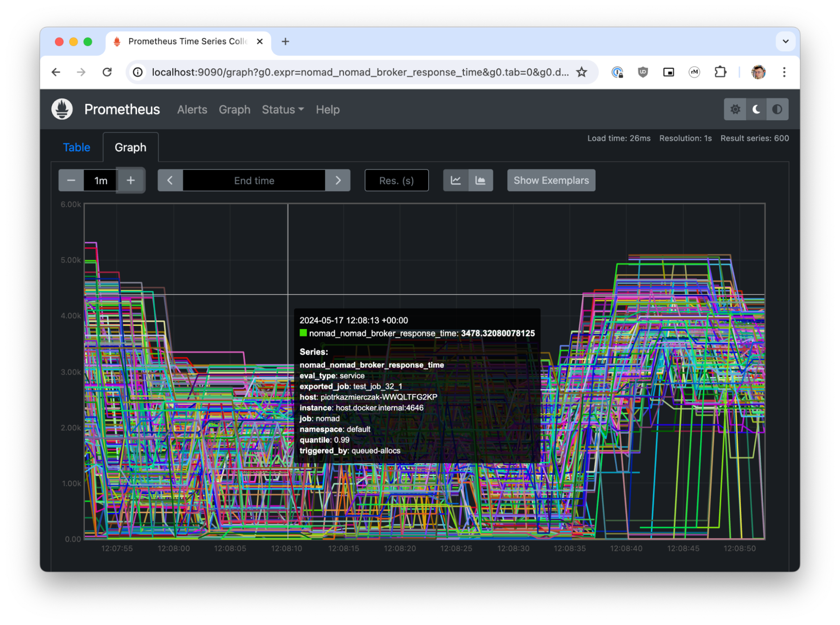Open the Status dropdown menu
840x625 pixels.
pos(283,110)
